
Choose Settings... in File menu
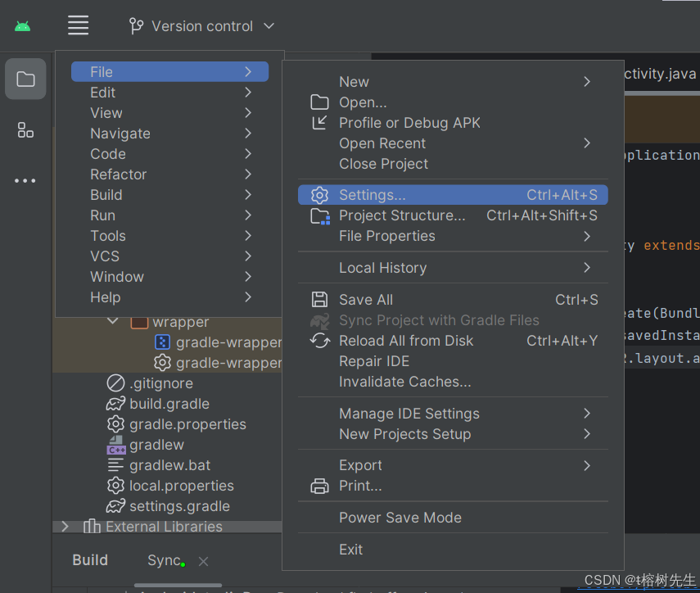(453, 195)
